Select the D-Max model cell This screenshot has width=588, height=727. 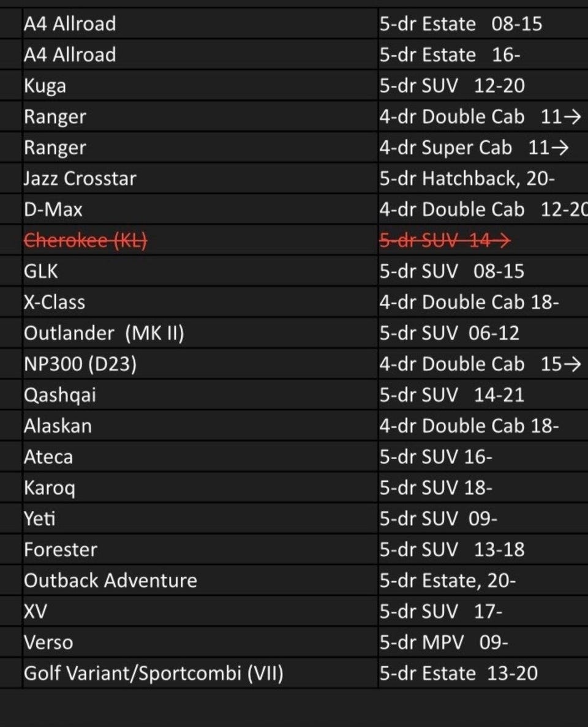[53, 209]
